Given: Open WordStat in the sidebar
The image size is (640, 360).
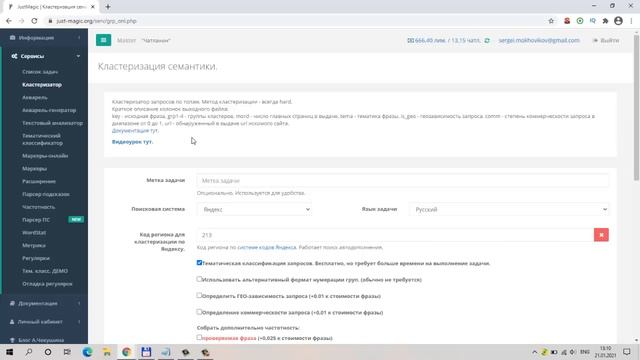Looking at the screenshot, I should 34,233.
